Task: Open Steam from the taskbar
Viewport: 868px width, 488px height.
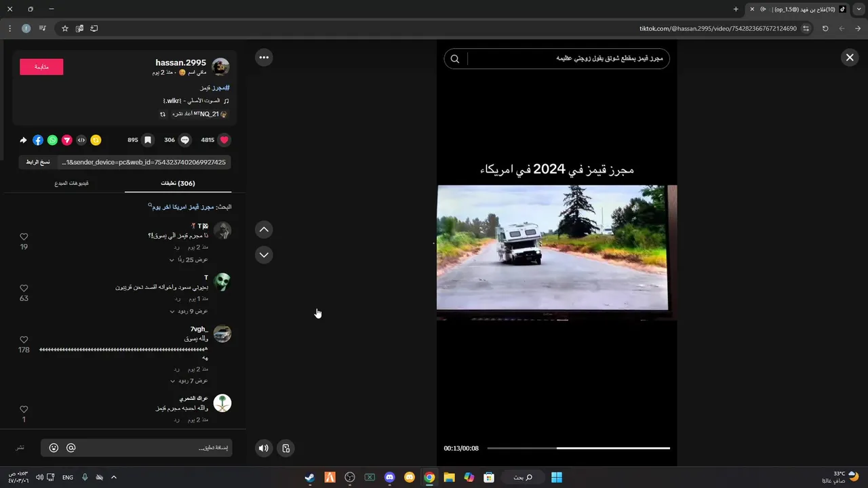Action: (309, 477)
